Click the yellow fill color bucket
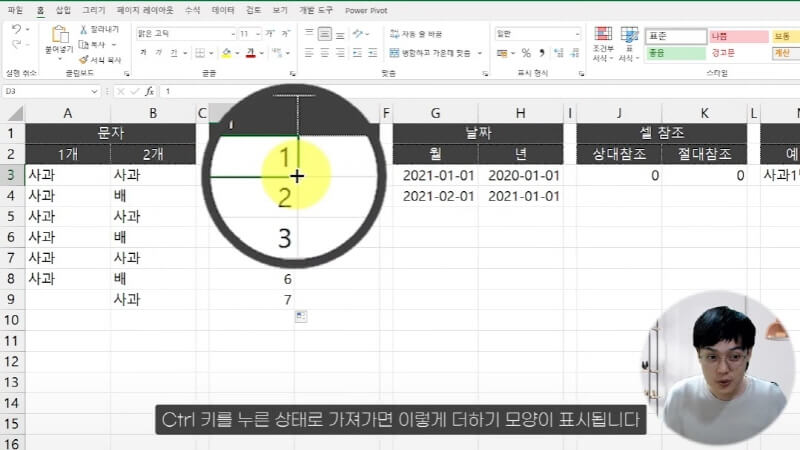Image resolution: width=800 pixels, height=450 pixels. pos(227,53)
